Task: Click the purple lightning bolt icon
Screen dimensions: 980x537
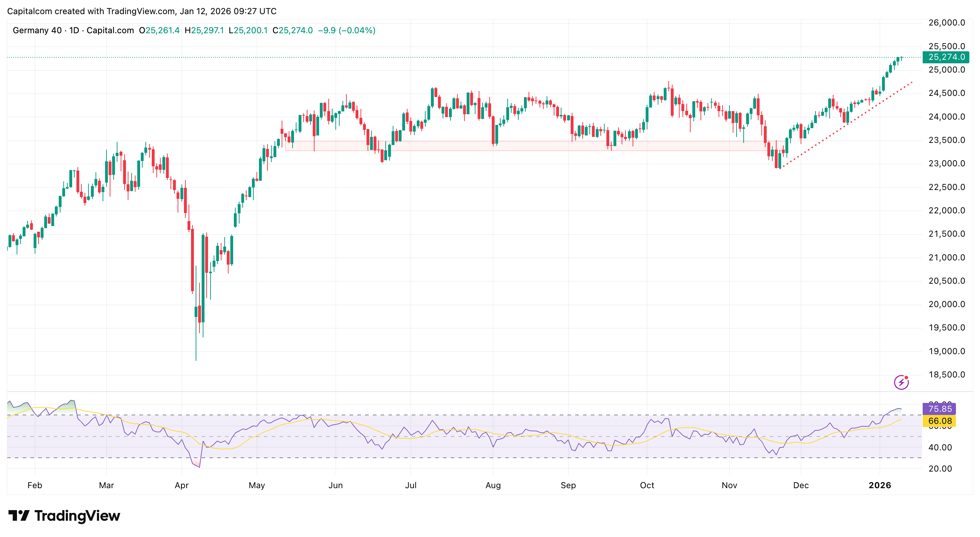Action: coord(901,382)
